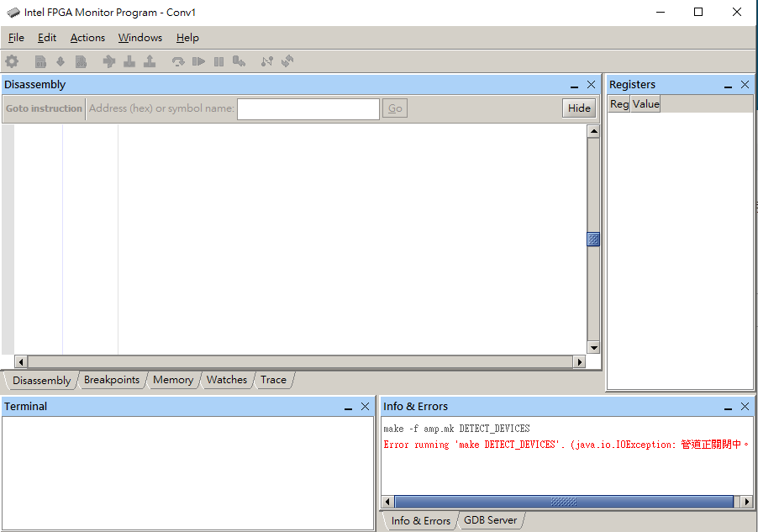
Task: Click the step over curved arrow icon
Action: [x=178, y=61]
